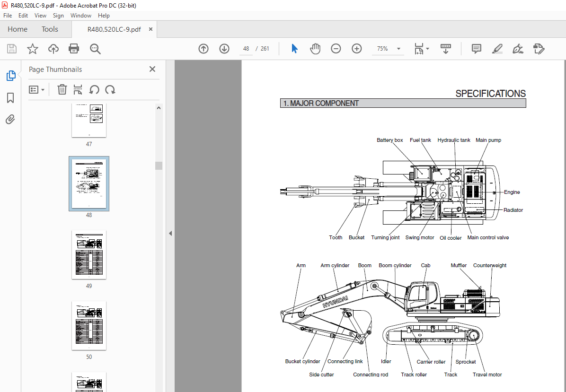
Task: Click the '1. MAJOR COMPONENT' section header
Action: coord(403,103)
